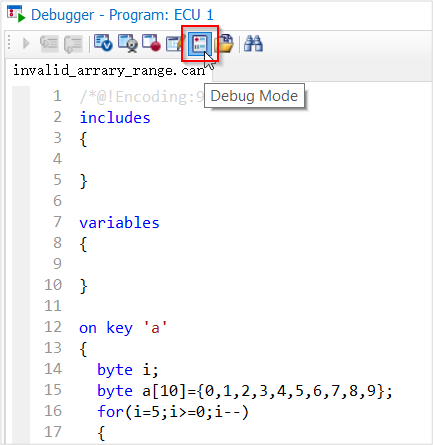The image size is (433, 445).
Task: Click the toolbar drag grip handle
Action: tap(9, 43)
